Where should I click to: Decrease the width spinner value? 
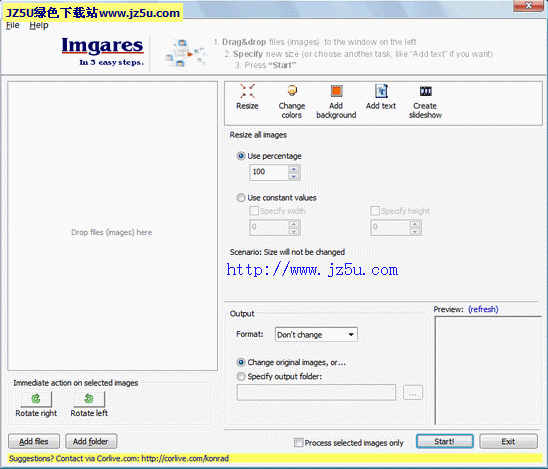(x=294, y=231)
